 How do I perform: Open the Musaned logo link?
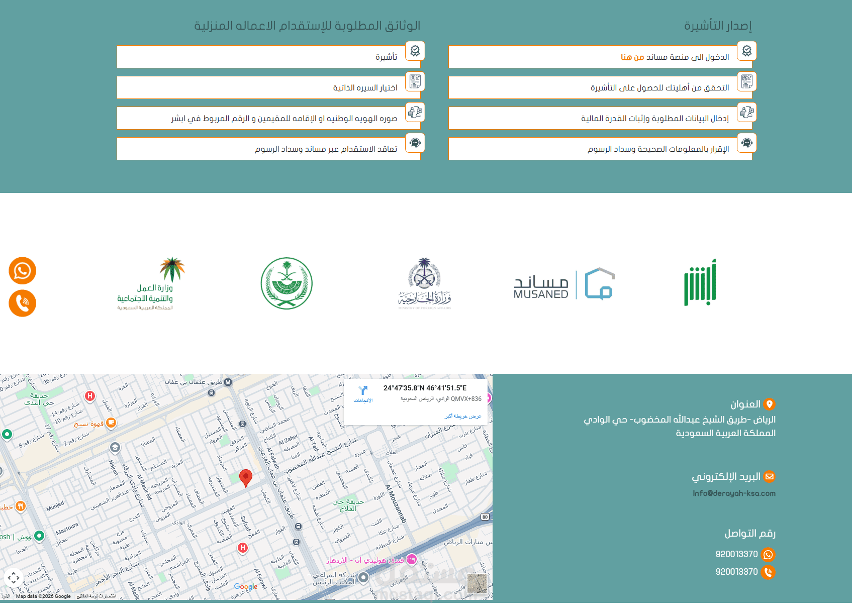[x=564, y=284]
